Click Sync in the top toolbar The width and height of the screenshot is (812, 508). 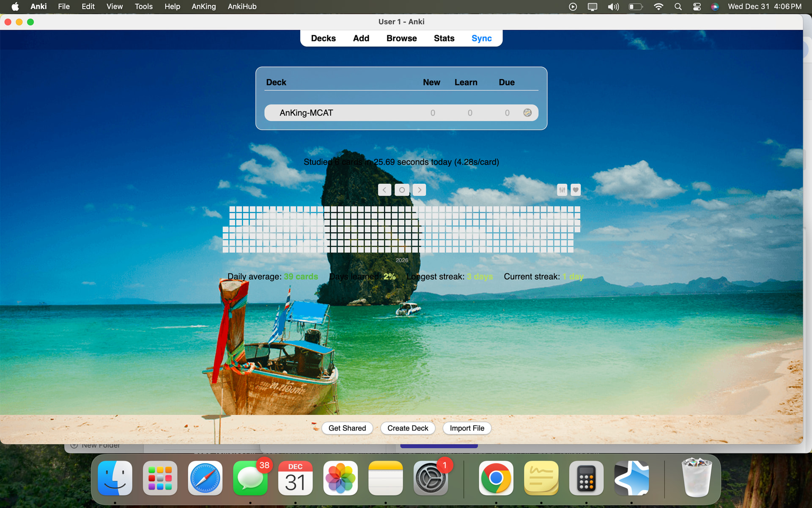(x=481, y=38)
